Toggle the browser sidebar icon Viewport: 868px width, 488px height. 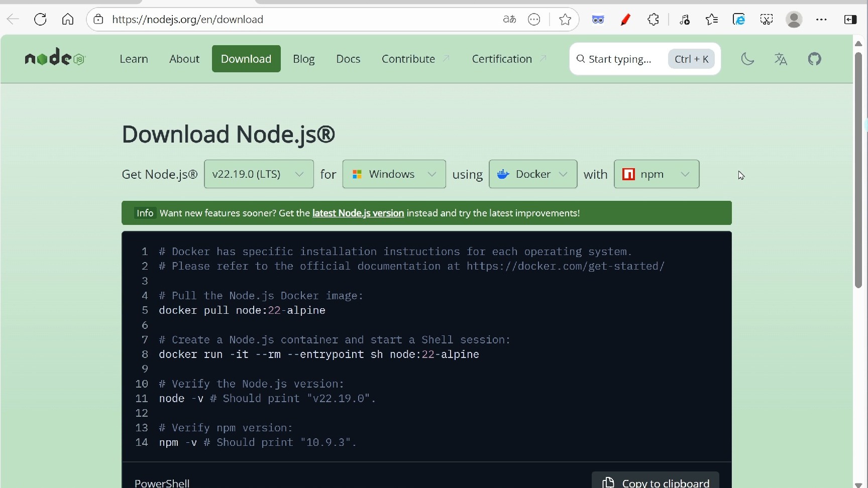coord(850,20)
